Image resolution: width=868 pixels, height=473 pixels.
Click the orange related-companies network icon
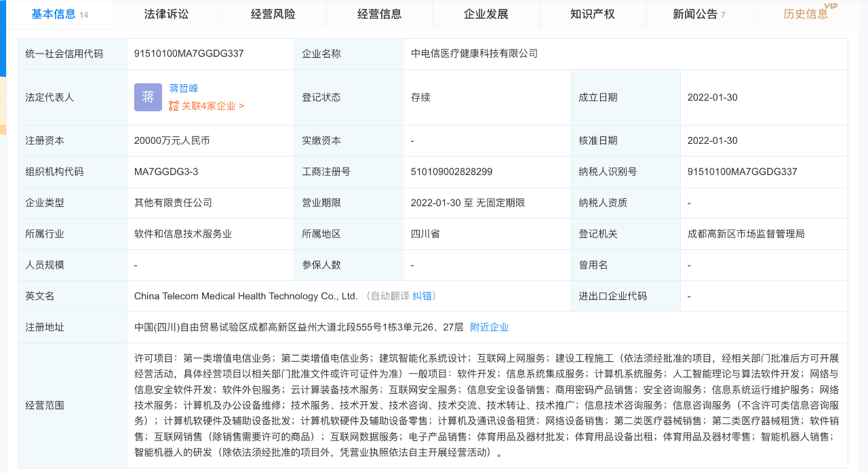(x=174, y=106)
